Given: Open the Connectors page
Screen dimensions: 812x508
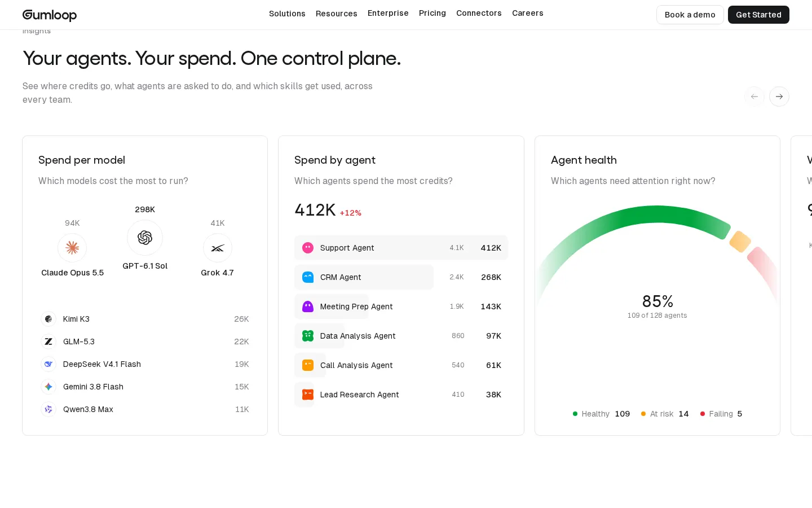Looking at the screenshot, I should pos(479,13).
